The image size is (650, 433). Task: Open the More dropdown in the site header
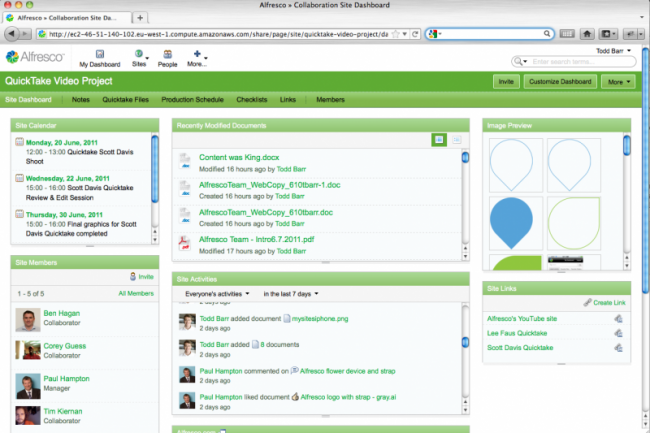tap(618, 82)
